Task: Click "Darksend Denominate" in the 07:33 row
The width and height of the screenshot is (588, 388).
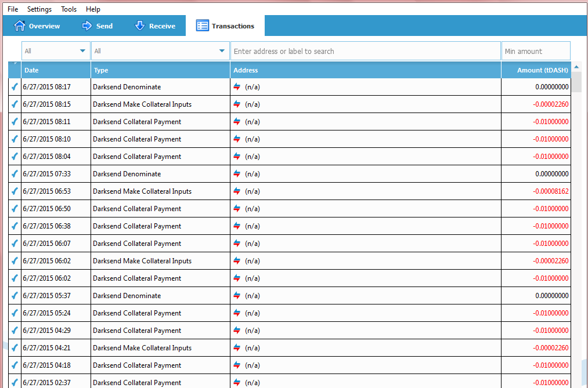Action: coord(127,174)
